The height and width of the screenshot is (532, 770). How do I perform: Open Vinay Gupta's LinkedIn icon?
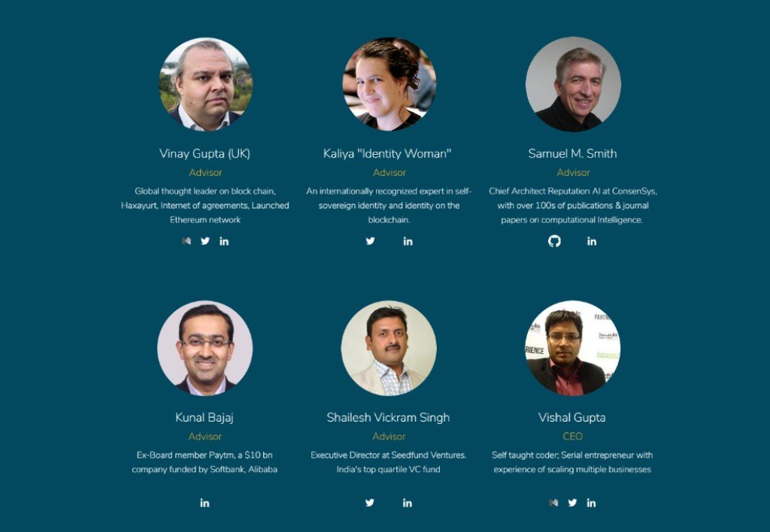pyautogui.click(x=224, y=241)
